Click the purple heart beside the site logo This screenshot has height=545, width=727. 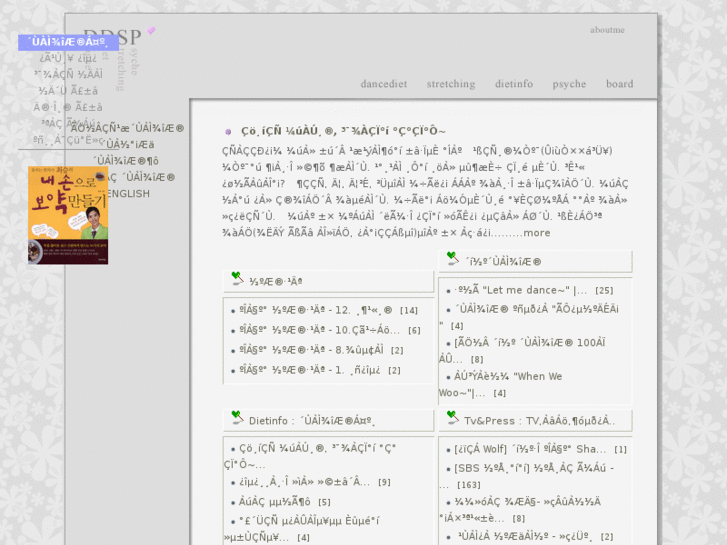point(151,31)
